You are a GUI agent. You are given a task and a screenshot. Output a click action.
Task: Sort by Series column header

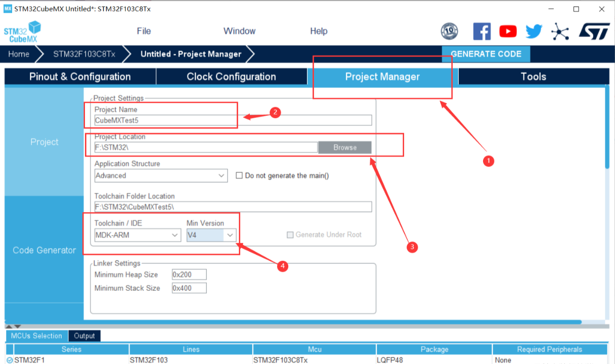(71, 349)
